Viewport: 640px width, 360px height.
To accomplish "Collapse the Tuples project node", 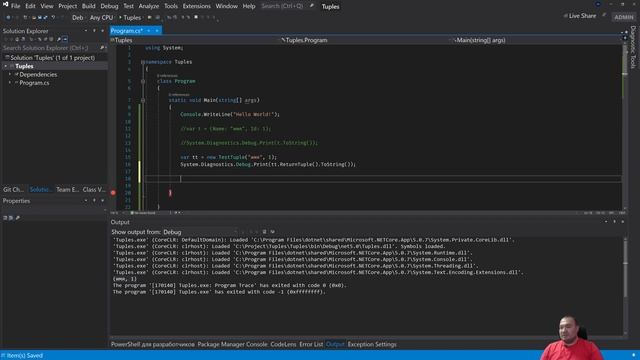I will point(6,66).
